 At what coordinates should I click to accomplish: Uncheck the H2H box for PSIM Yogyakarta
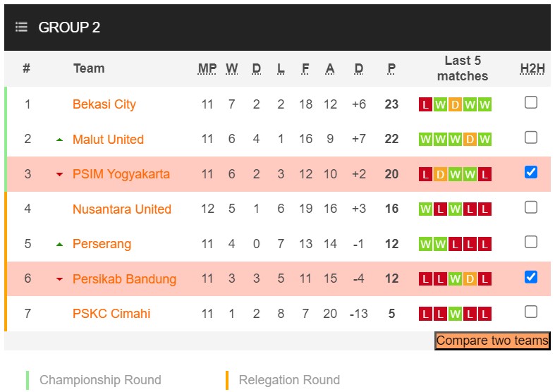(x=531, y=172)
